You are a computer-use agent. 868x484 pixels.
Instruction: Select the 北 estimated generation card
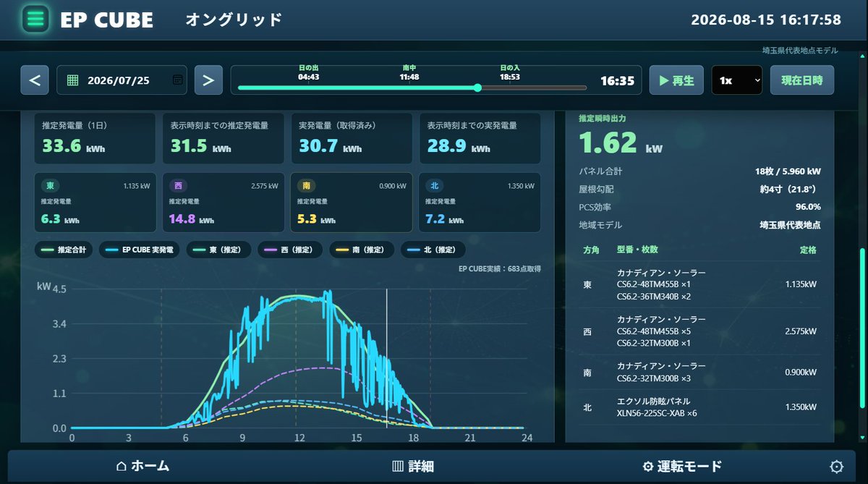point(480,202)
